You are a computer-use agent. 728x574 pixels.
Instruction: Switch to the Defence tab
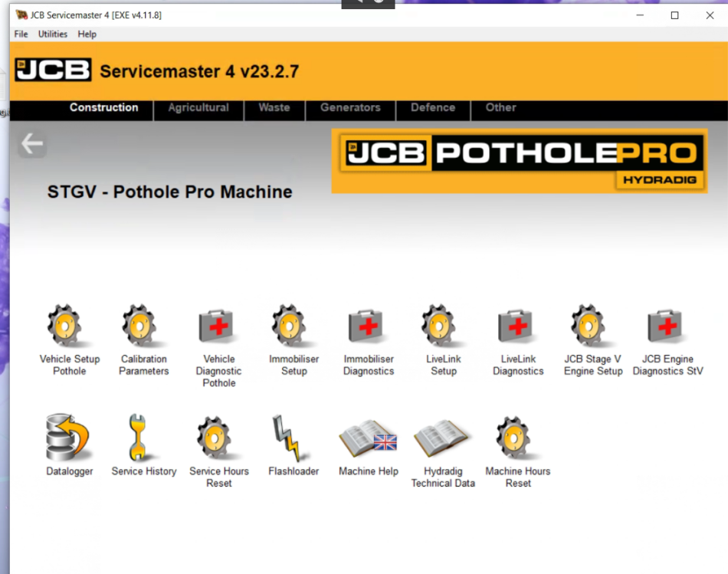pos(433,107)
